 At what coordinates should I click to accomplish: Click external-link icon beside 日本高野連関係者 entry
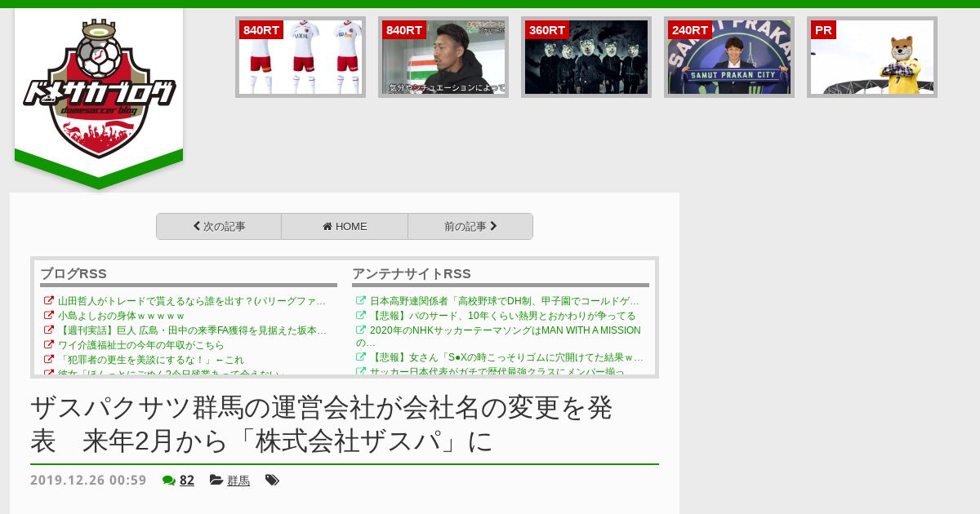pos(361,301)
